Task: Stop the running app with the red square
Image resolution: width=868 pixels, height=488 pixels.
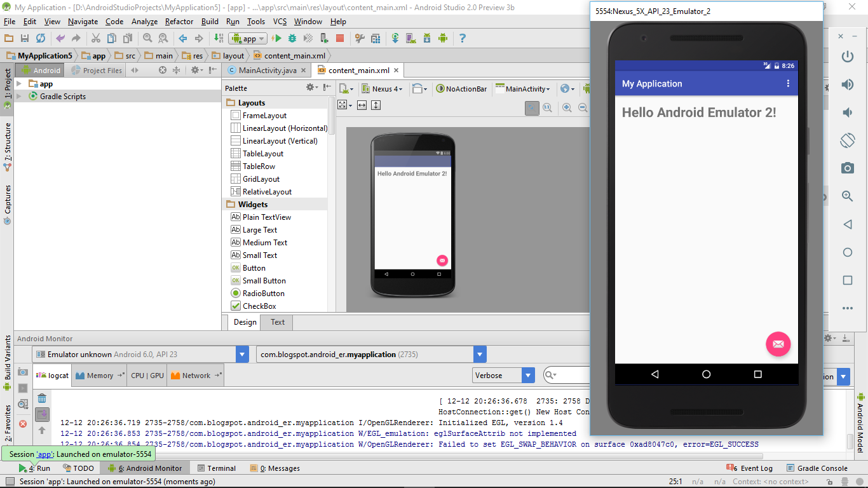Action: pyautogui.click(x=340, y=38)
